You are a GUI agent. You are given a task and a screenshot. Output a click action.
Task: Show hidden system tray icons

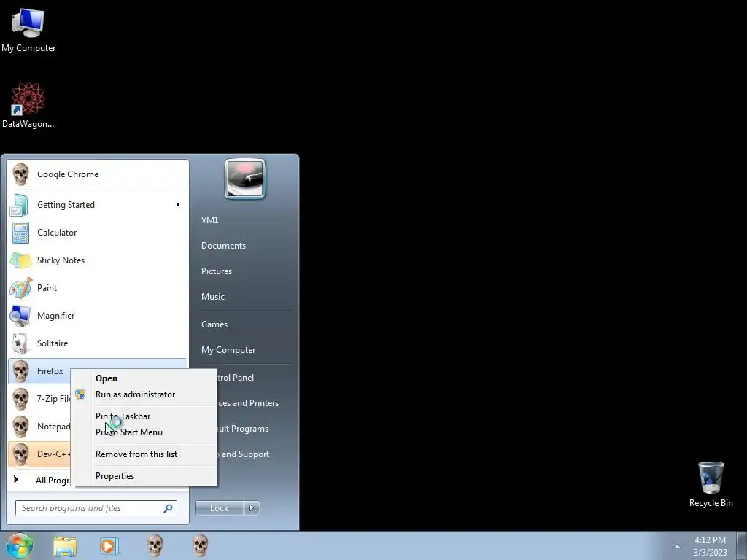tap(677, 546)
